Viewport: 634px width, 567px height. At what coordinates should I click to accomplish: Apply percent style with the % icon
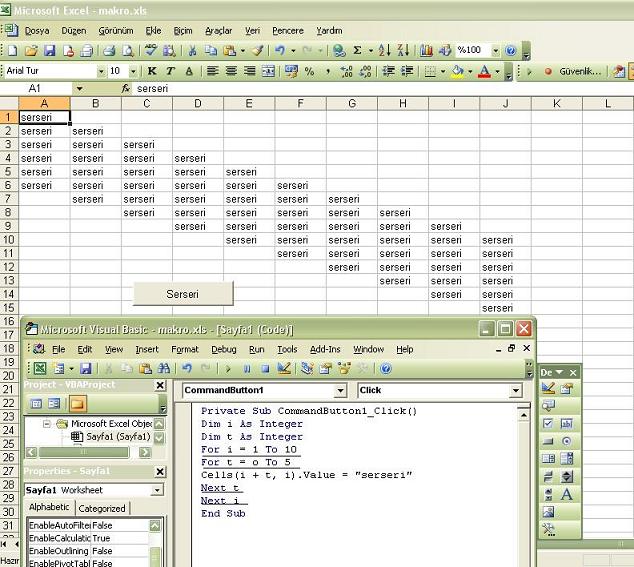tap(309, 71)
